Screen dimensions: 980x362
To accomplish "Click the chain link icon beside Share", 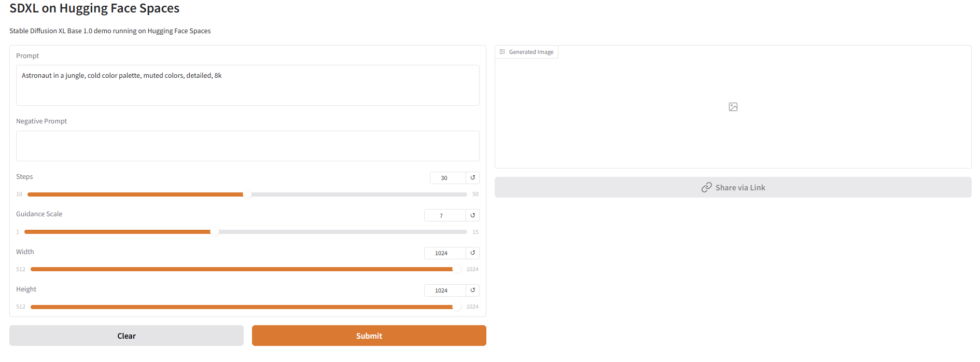I will click(x=706, y=188).
